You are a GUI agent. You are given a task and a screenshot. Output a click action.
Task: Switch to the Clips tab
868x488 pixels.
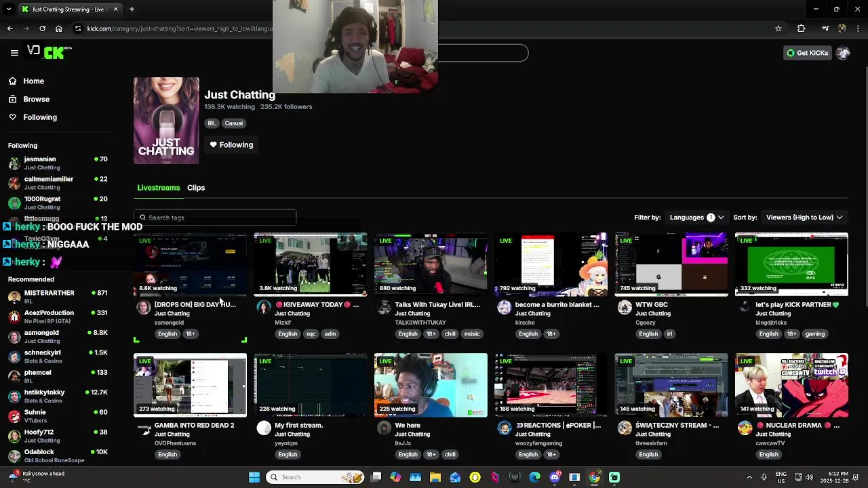(x=196, y=188)
